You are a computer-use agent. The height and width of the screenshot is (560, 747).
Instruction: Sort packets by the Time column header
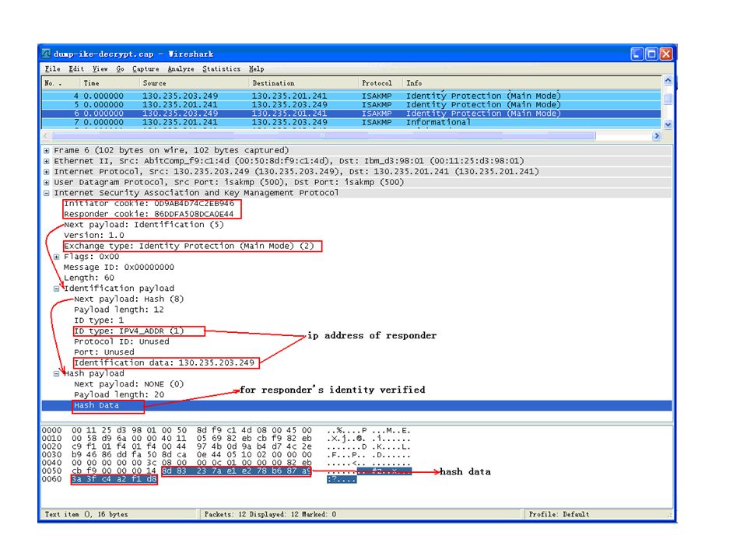coord(110,83)
